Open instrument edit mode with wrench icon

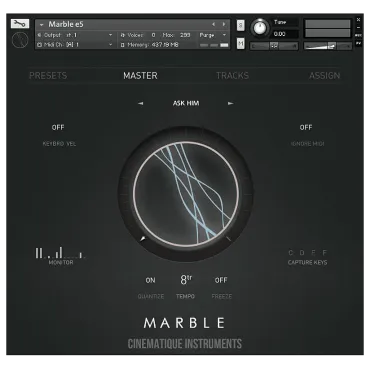20,24
